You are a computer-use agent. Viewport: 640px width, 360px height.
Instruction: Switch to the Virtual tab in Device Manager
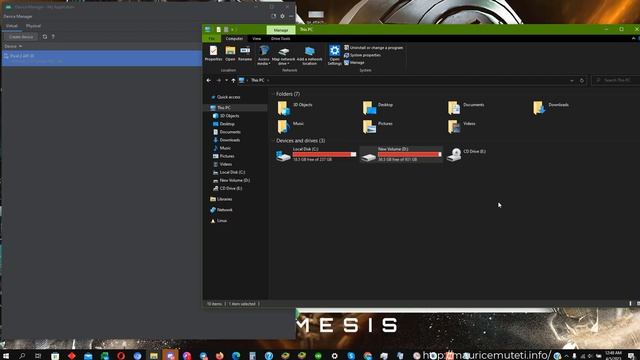pyautogui.click(x=12, y=26)
